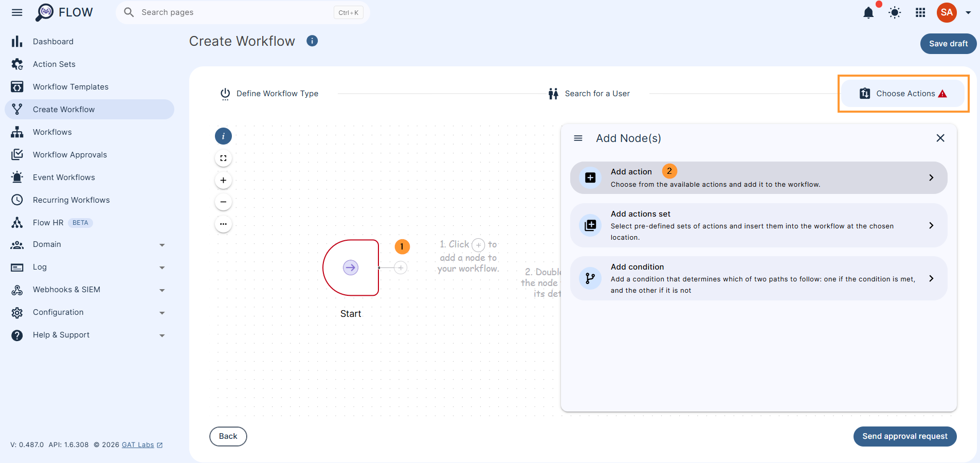This screenshot has width=980, height=463.
Task: Choose the Add condition option
Action: pyautogui.click(x=758, y=278)
